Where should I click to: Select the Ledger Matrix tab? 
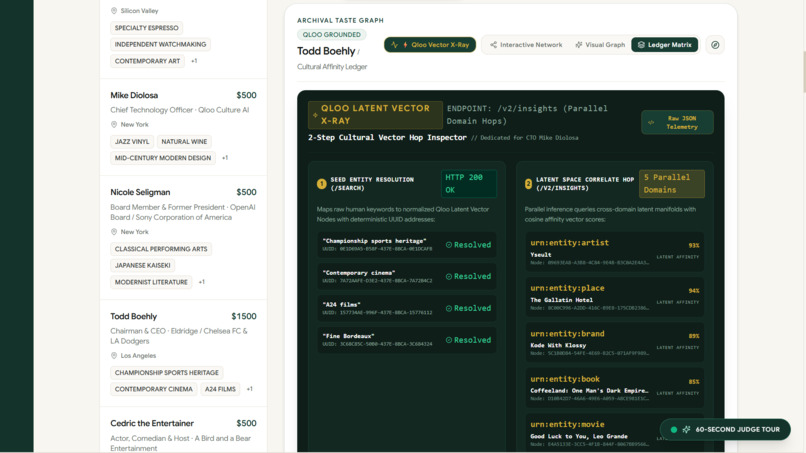(665, 45)
